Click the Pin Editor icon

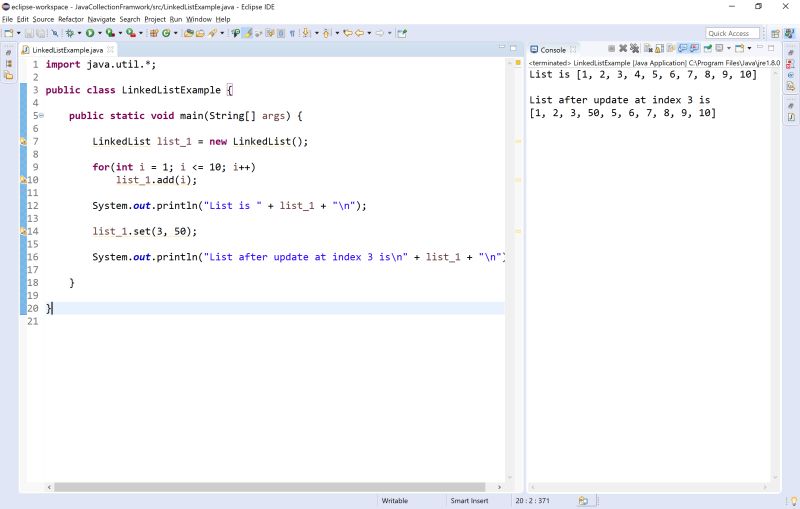402,33
